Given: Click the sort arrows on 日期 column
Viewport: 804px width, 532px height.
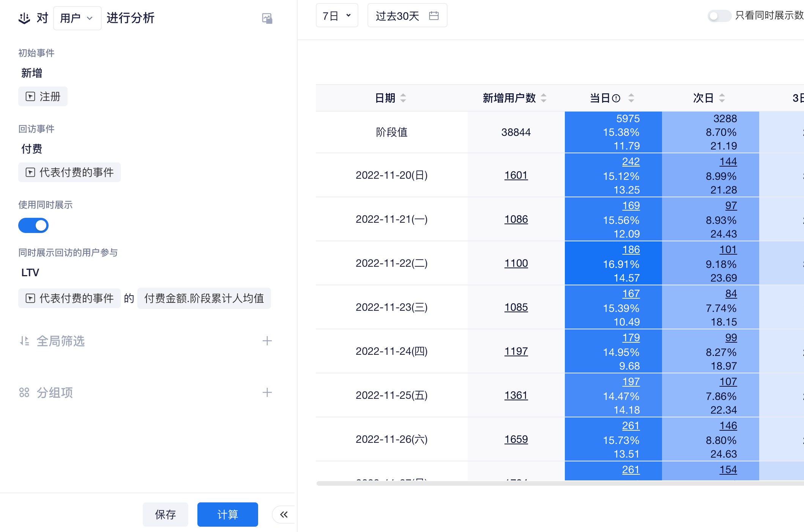Looking at the screenshot, I should coord(403,98).
